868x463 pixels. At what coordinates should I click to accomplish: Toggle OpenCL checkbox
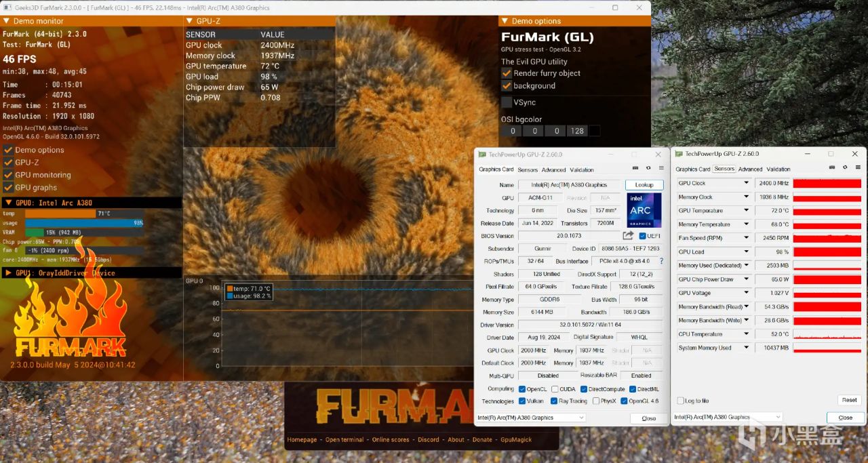(522, 389)
